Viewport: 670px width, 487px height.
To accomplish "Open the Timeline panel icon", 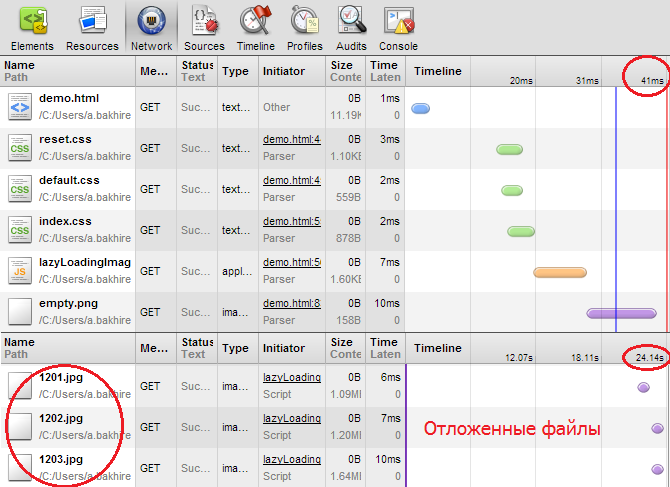I will click(x=256, y=19).
